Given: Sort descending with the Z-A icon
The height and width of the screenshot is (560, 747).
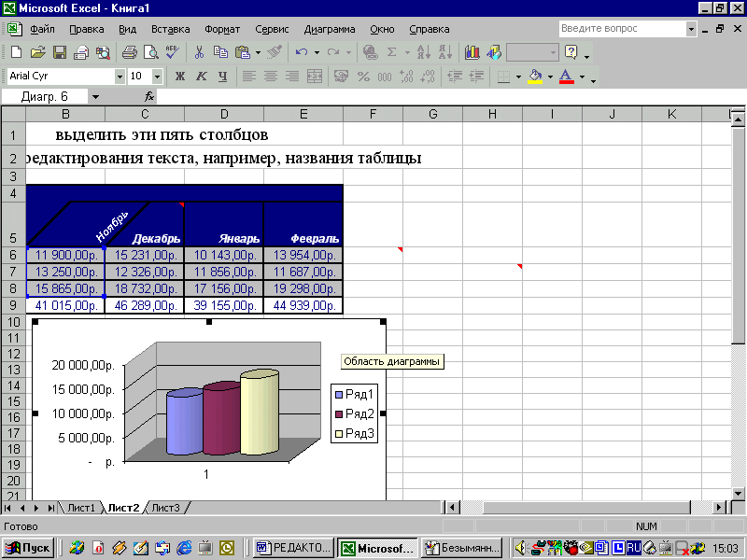Looking at the screenshot, I should click(445, 52).
